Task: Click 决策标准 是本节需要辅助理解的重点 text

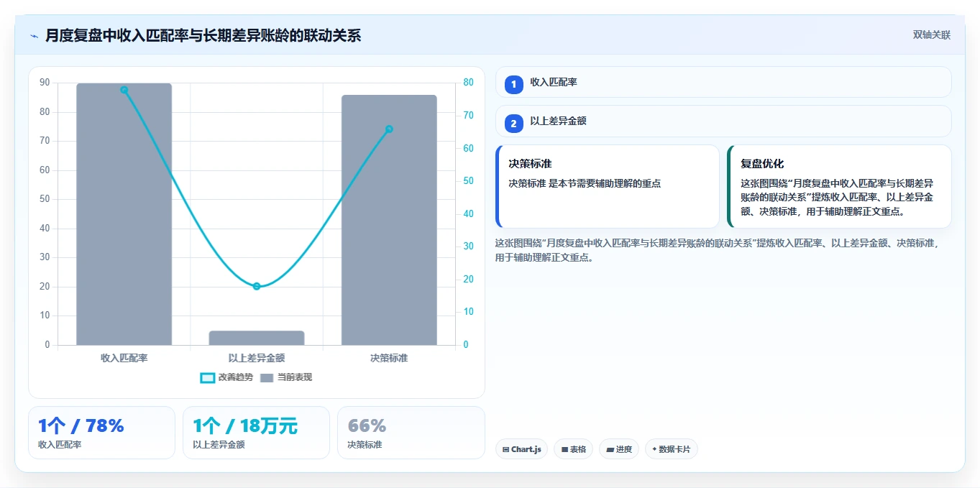Action: click(585, 183)
